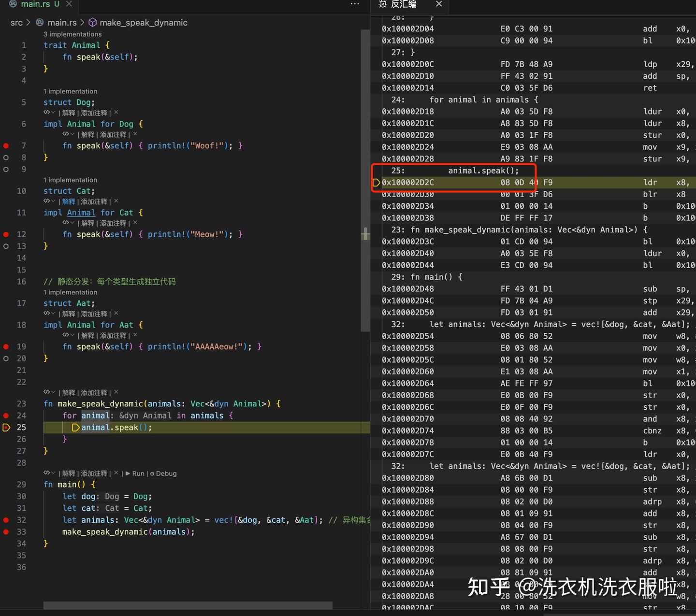The width and height of the screenshot is (696, 616).
Task: Open the editor more actions ellipsis
Action: 355,4
